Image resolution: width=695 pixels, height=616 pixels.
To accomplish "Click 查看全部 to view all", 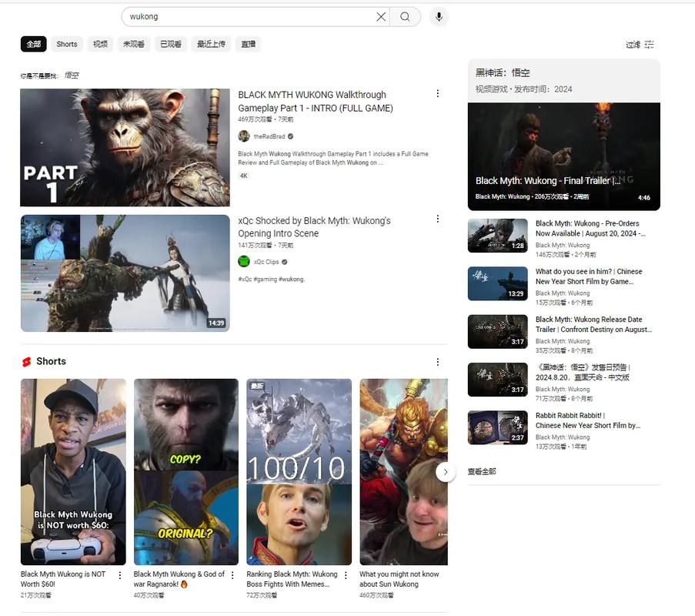I will pyautogui.click(x=482, y=471).
